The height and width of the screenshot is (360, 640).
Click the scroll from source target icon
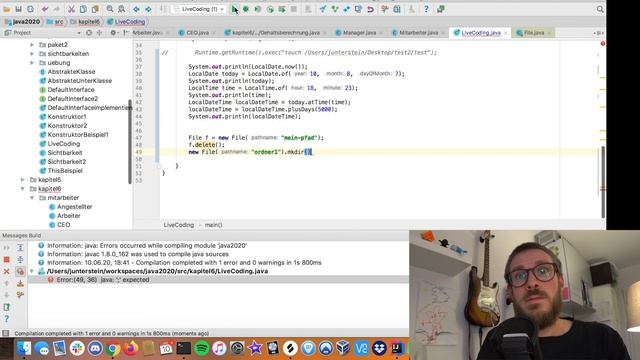click(89, 33)
